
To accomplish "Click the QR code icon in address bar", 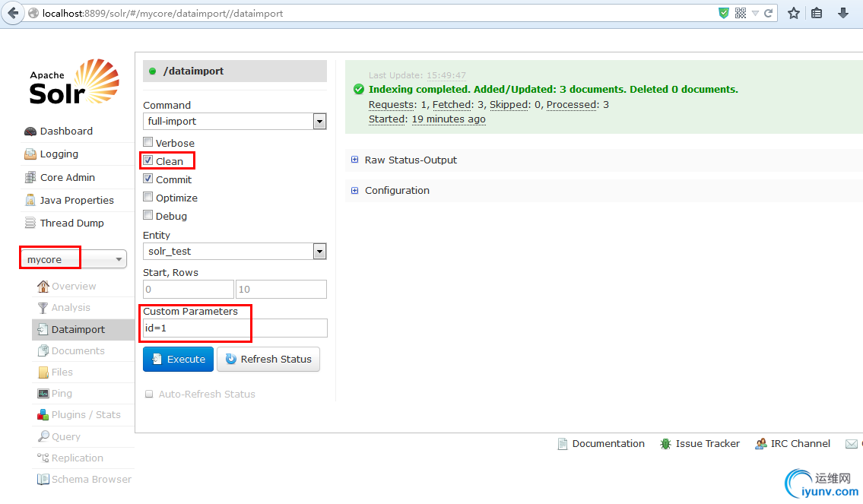I will [741, 13].
